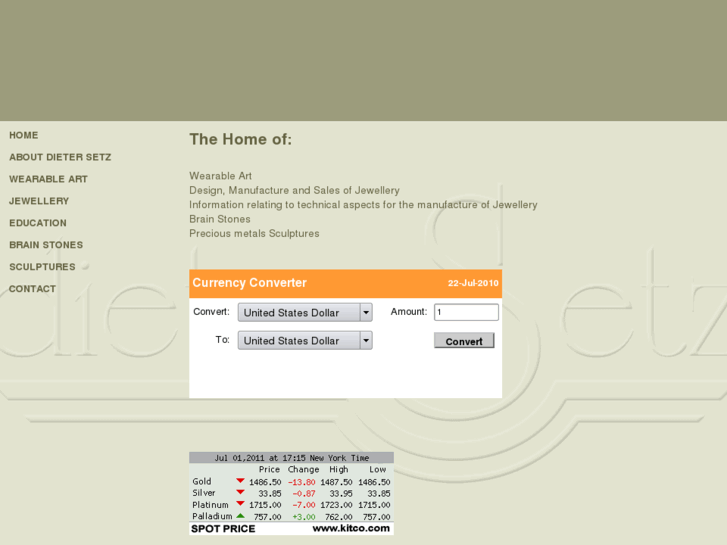Click the Convert button
The height and width of the screenshot is (545, 727).
(x=464, y=341)
